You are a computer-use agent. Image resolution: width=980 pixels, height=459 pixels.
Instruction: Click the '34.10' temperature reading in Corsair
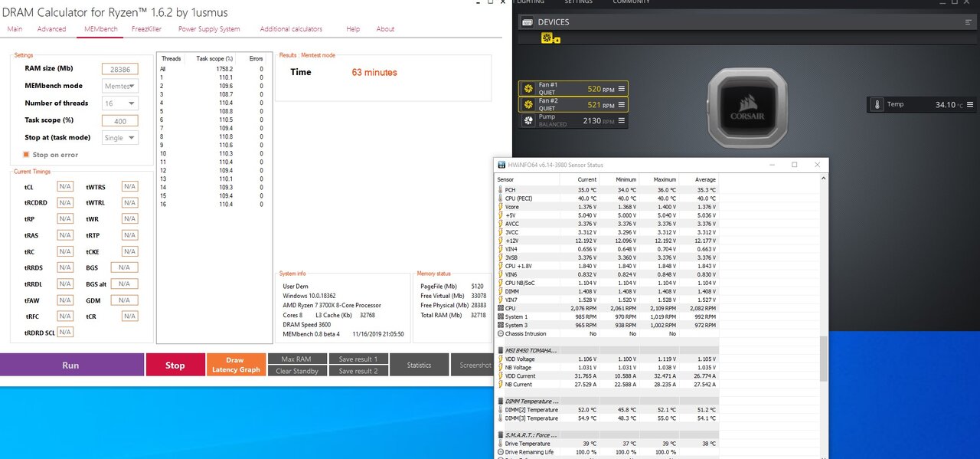[x=945, y=104]
